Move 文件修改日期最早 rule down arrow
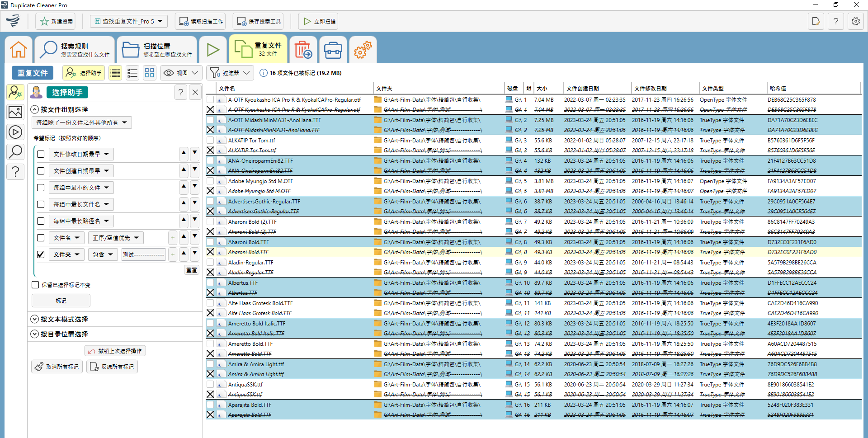868x438 pixels. pyautogui.click(x=195, y=154)
